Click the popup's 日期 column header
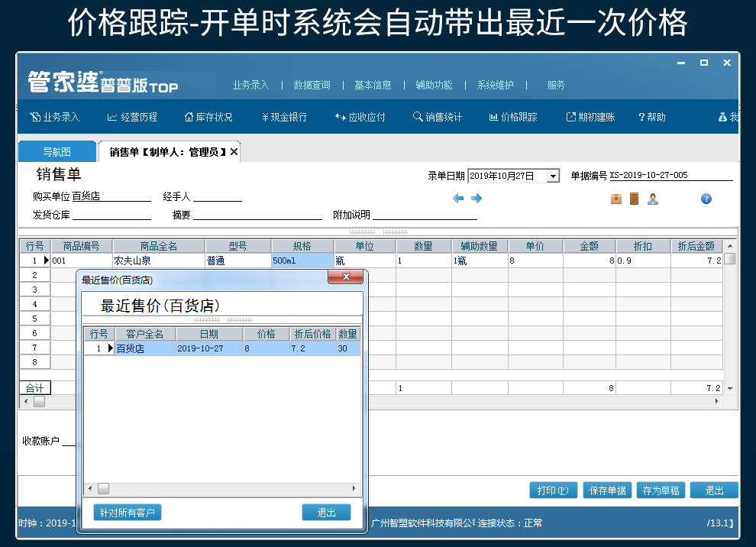756x547 pixels. point(209,334)
